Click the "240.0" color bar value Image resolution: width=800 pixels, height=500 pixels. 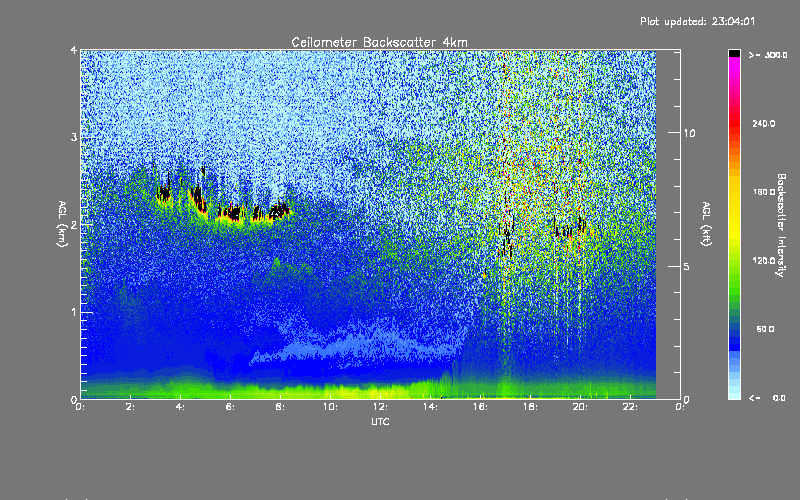pyautogui.click(x=764, y=123)
